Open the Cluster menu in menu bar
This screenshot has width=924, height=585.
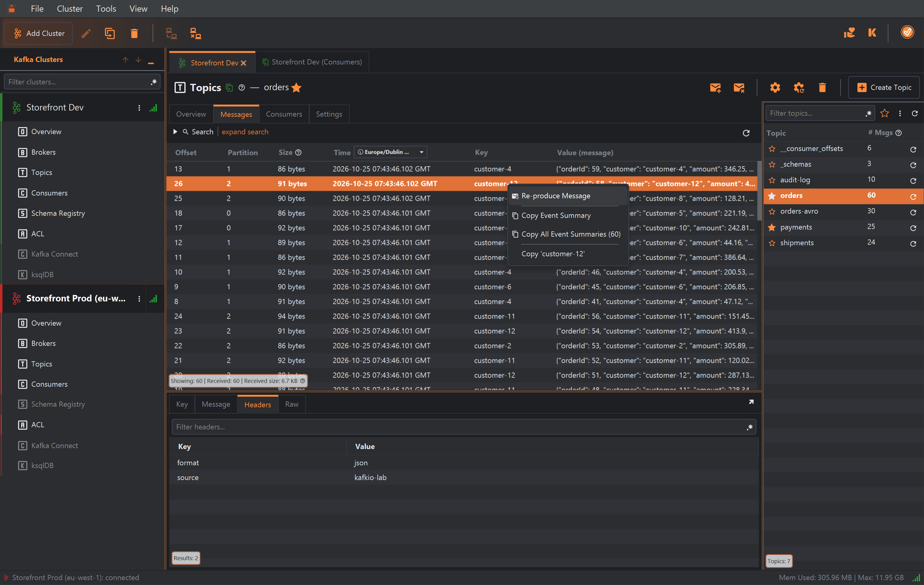[69, 9]
